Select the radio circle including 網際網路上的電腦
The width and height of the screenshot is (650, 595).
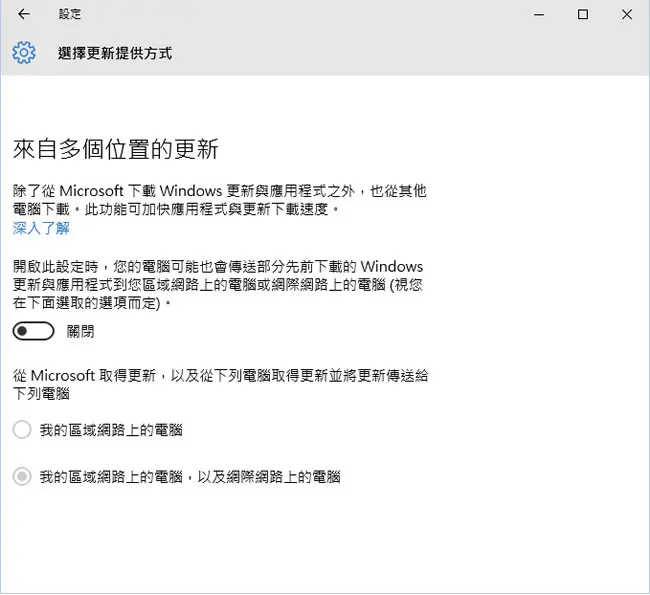(x=22, y=476)
